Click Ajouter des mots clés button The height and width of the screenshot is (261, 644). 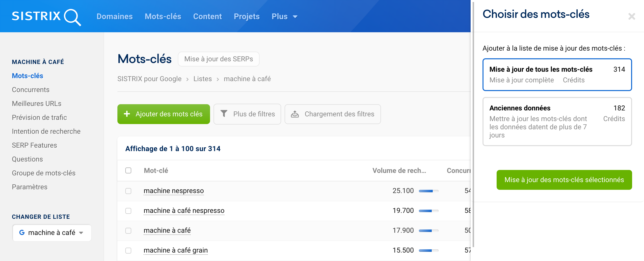(163, 114)
